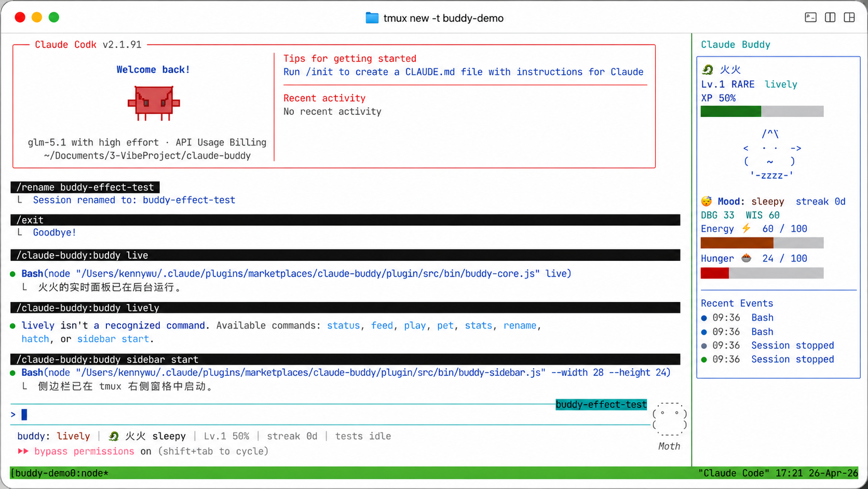
Task: Open a new terminal tab via terminal icon
Action: 810,17
